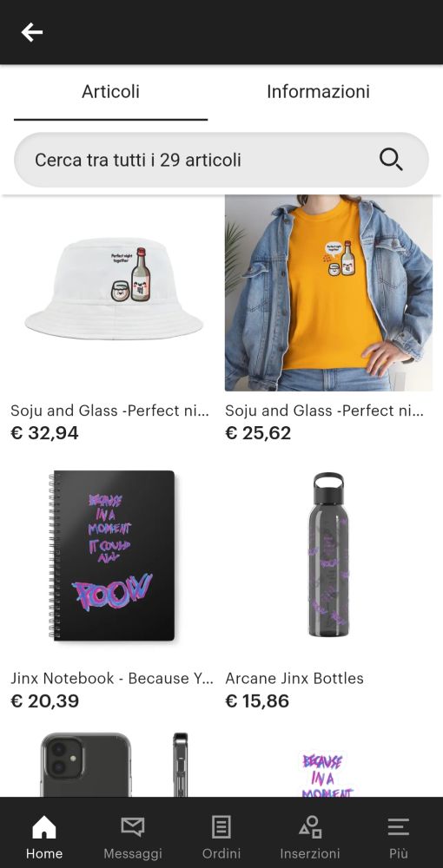
Task: Open Inserzioni shapes icon
Action: (310, 827)
